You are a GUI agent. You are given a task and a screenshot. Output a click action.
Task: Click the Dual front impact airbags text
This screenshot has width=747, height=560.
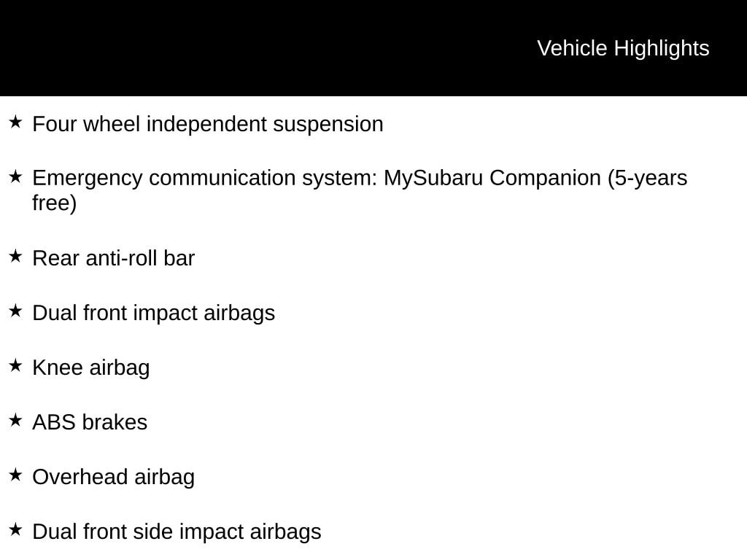153,314
